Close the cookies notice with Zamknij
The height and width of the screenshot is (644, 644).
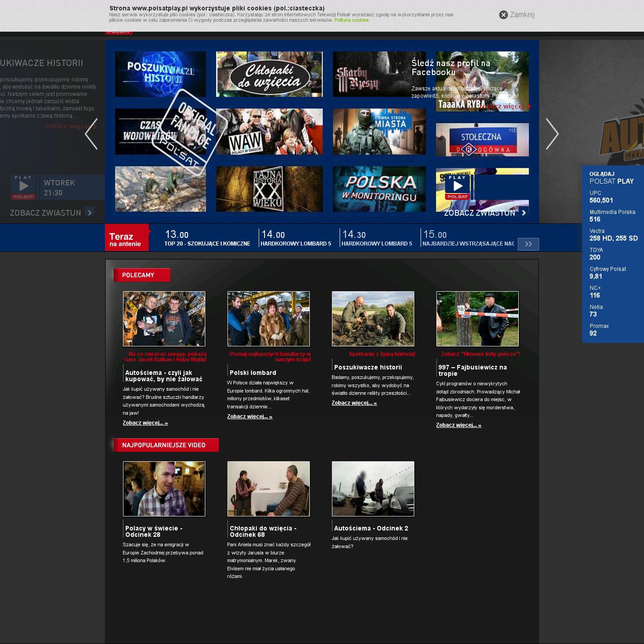point(516,15)
